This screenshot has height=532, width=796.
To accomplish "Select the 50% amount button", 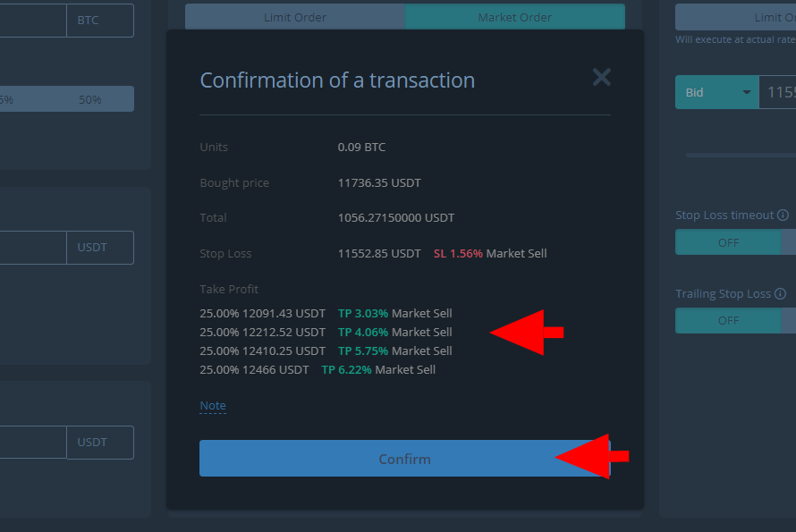I will [90, 99].
